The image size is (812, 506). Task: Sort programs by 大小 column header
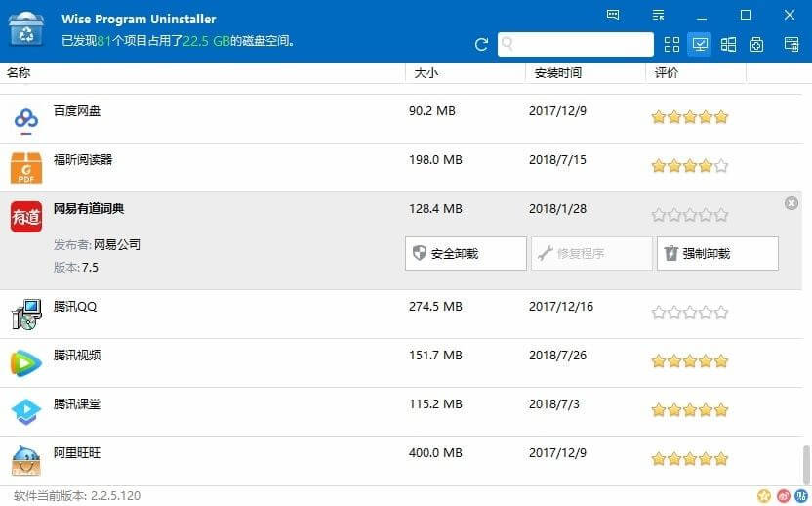tap(426, 73)
